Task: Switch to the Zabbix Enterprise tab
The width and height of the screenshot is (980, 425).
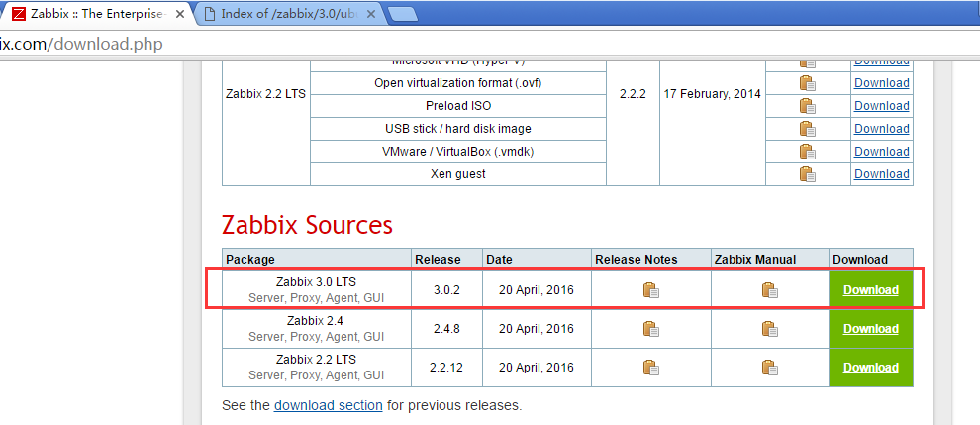Action: click(97, 13)
